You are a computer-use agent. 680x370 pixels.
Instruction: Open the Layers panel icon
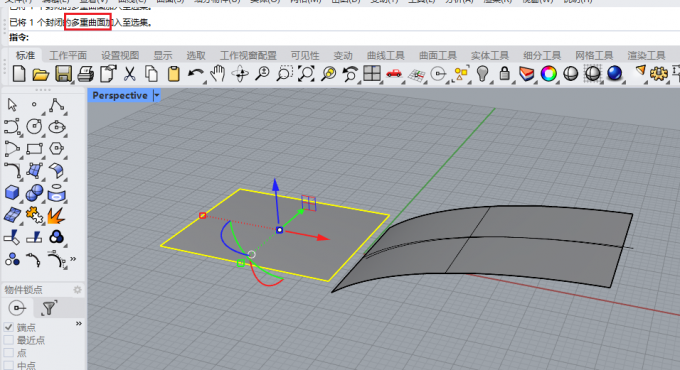(526, 74)
